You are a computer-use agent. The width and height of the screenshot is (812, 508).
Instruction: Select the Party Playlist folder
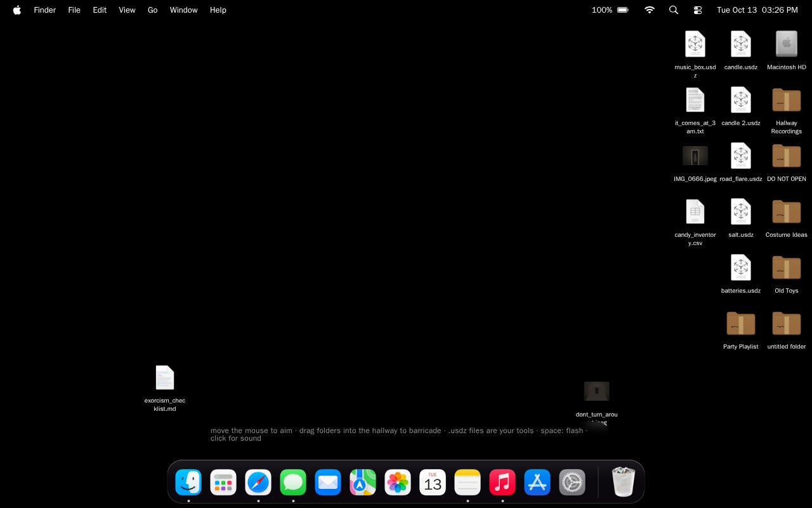point(741,324)
